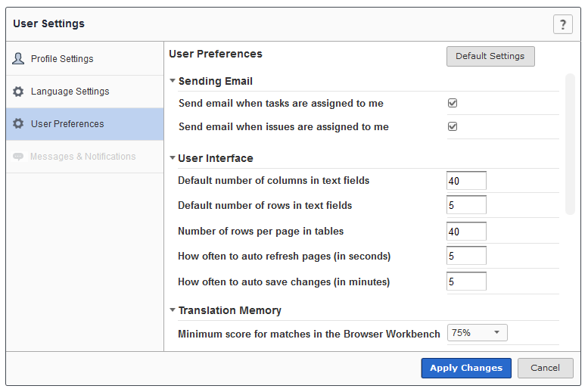This screenshot has height=392, width=588.
Task: Toggle email when issues are assigned checkbox
Action: click(x=453, y=126)
